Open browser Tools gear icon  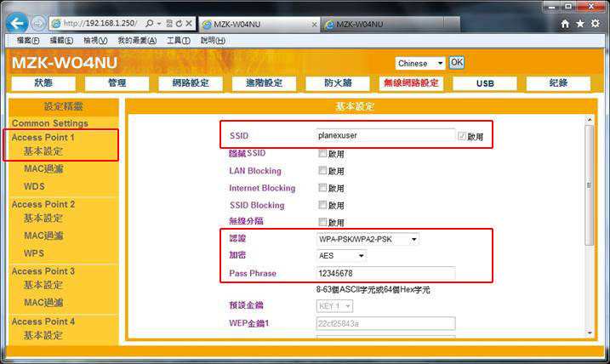[596, 24]
